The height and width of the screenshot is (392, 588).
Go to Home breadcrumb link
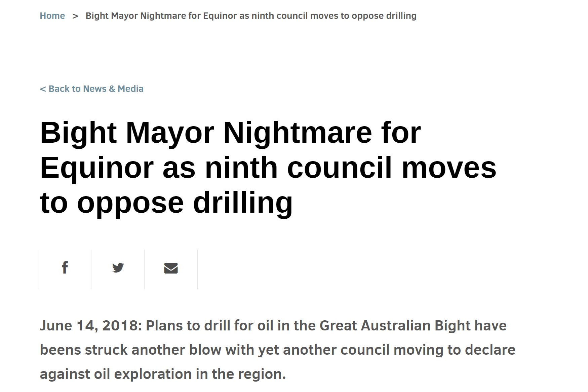pyautogui.click(x=52, y=16)
